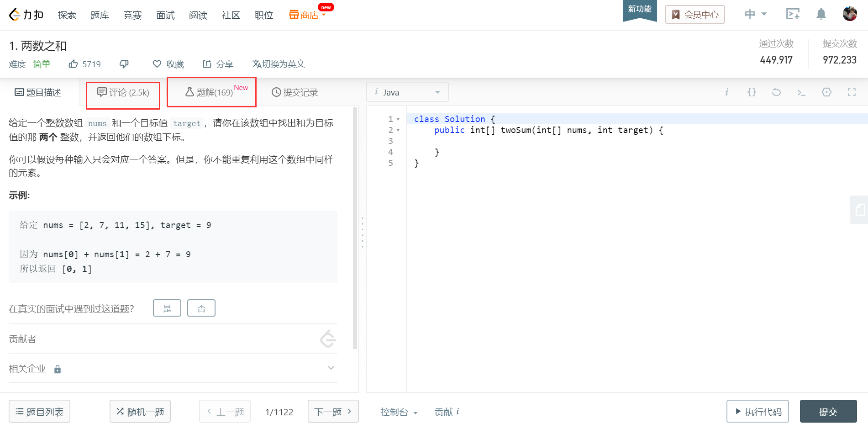Run code with 执行代码

(758, 412)
